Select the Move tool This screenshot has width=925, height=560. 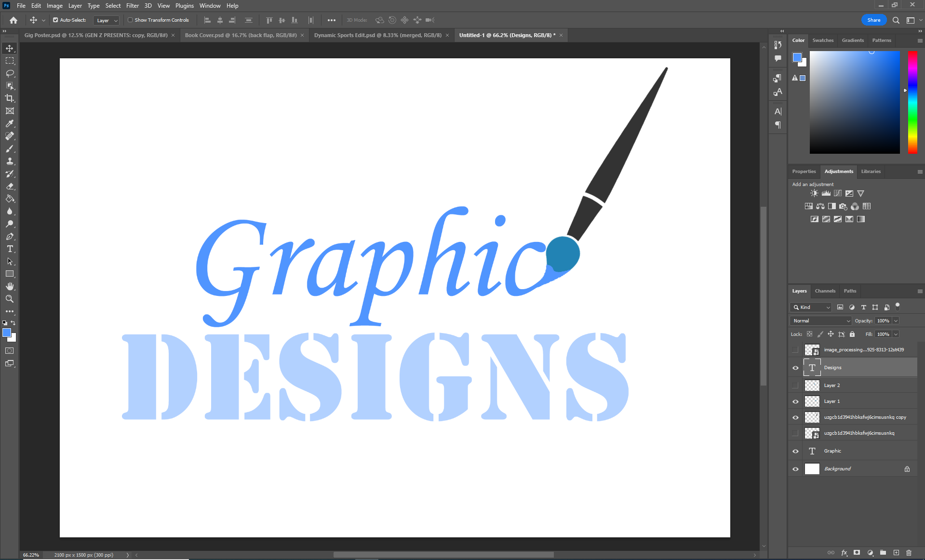[x=10, y=48]
